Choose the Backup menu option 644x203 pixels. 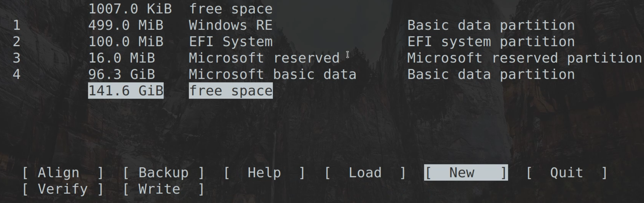click(164, 173)
